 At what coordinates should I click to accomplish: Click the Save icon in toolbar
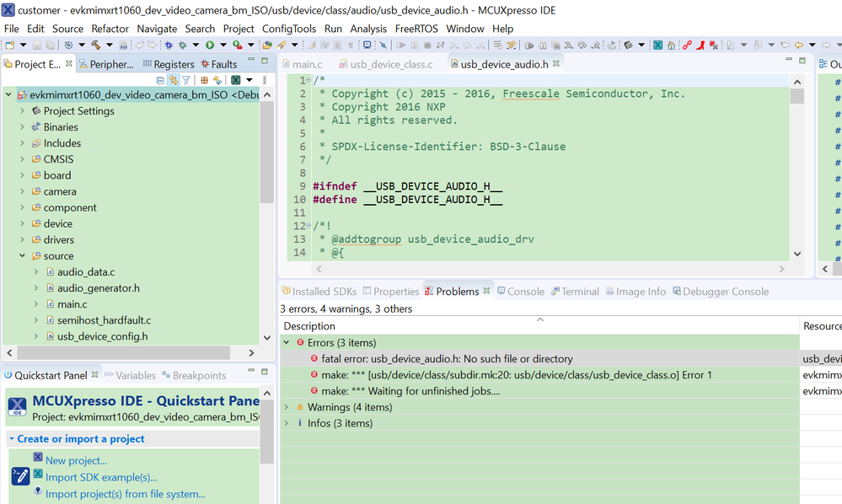click(37, 45)
